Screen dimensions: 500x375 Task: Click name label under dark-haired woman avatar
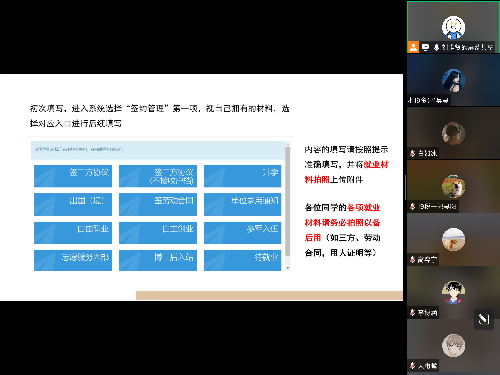428,100
